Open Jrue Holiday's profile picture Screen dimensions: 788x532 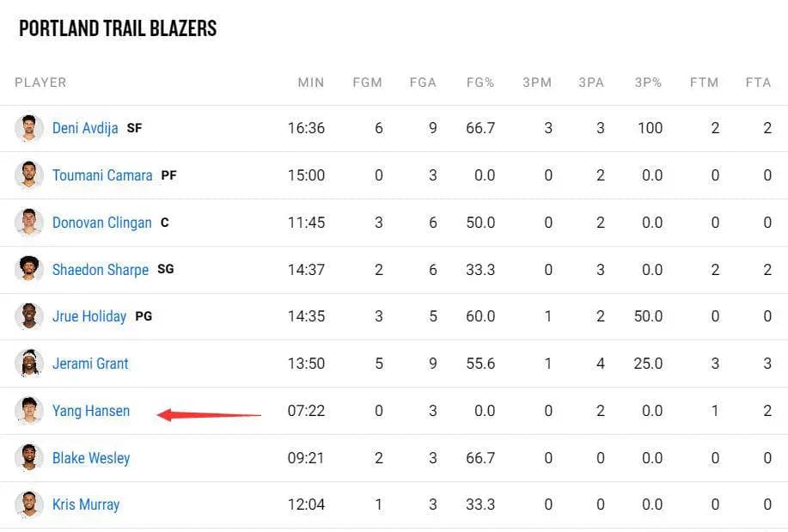click(x=29, y=316)
